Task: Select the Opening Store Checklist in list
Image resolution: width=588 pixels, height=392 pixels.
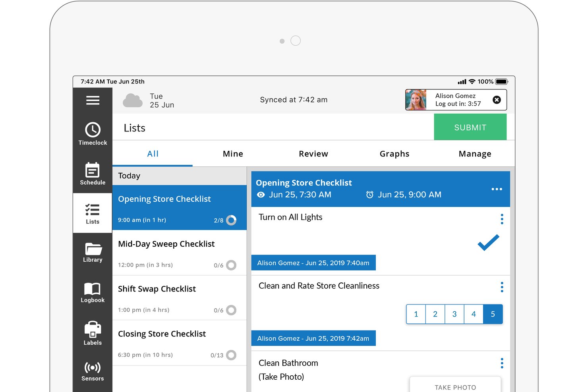Action: pyautogui.click(x=180, y=208)
